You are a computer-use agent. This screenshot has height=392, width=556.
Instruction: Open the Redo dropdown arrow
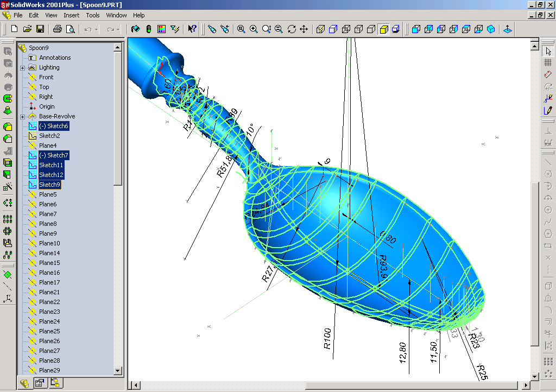click(118, 29)
